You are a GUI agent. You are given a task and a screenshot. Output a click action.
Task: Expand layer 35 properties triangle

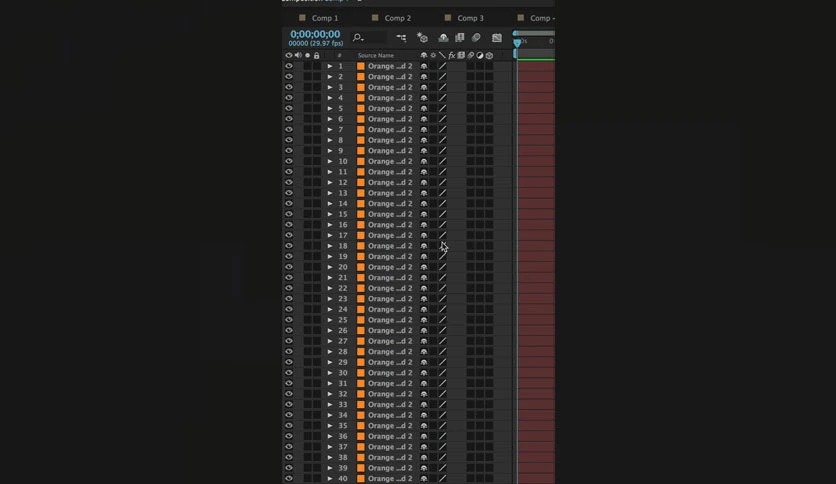(x=329, y=425)
